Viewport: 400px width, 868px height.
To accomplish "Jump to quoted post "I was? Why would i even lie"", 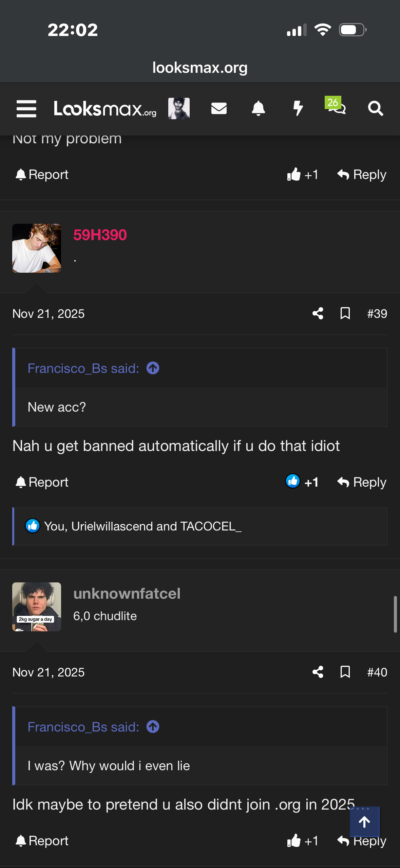I will pyautogui.click(x=153, y=727).
